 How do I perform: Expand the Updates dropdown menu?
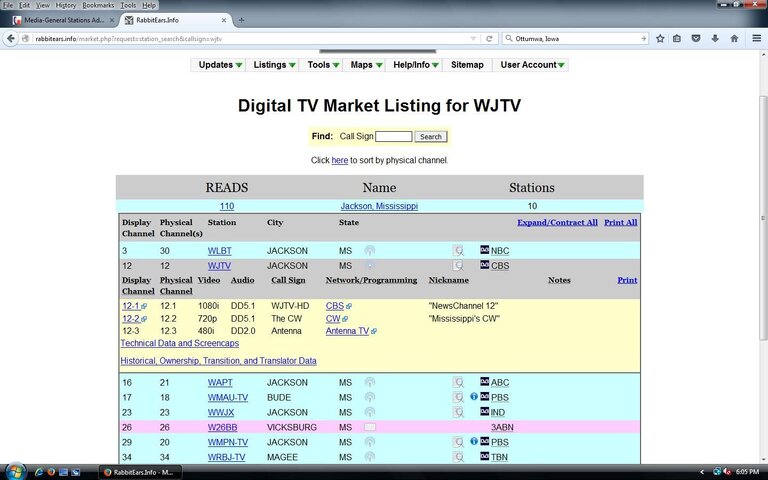220,65
